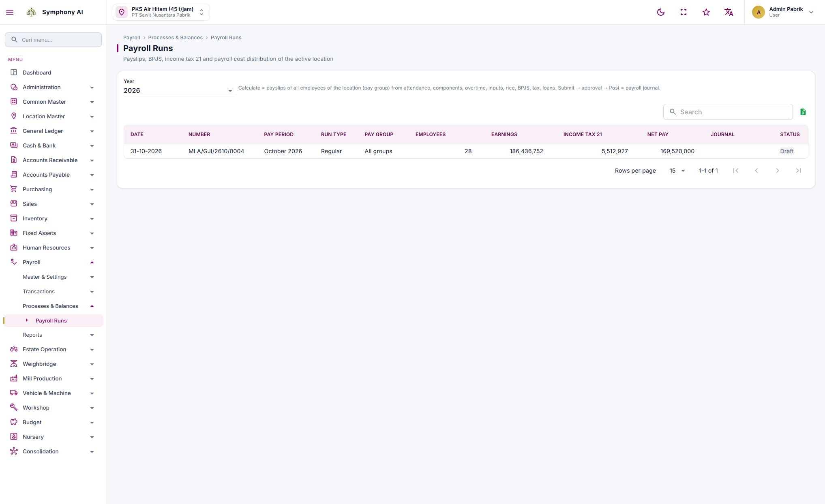The height and width of the screenshot is (504, 825).
Task: Click Payroll breadcrumb link
Action: click(131, 38)
